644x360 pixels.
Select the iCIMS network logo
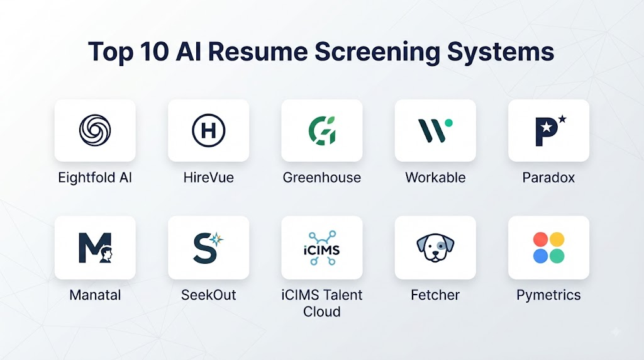322,248
